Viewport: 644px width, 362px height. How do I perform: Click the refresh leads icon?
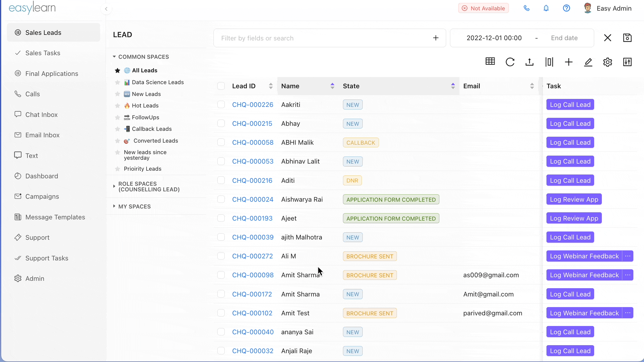coord(510,62)
